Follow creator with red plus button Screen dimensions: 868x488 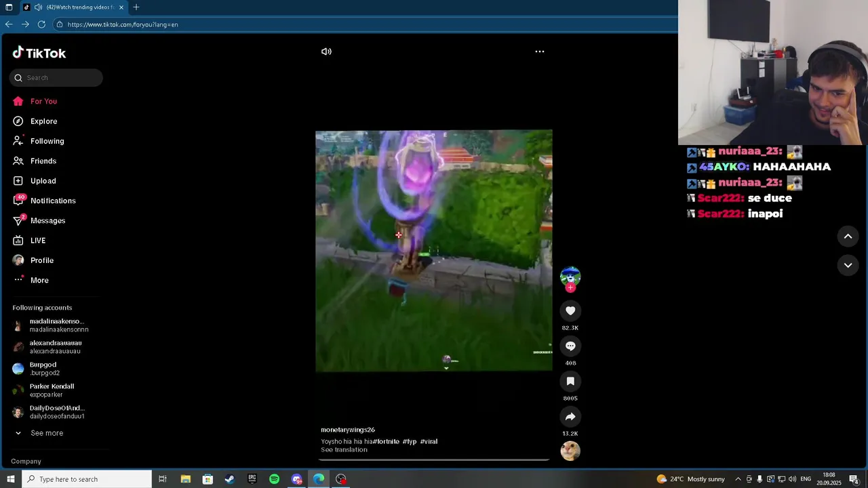coord(570,287)
